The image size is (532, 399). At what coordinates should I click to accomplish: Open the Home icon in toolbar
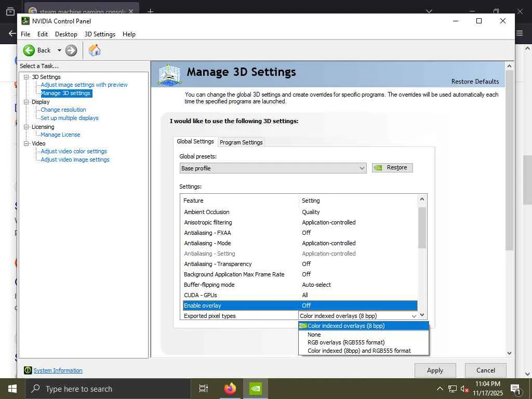pos(95,50)
